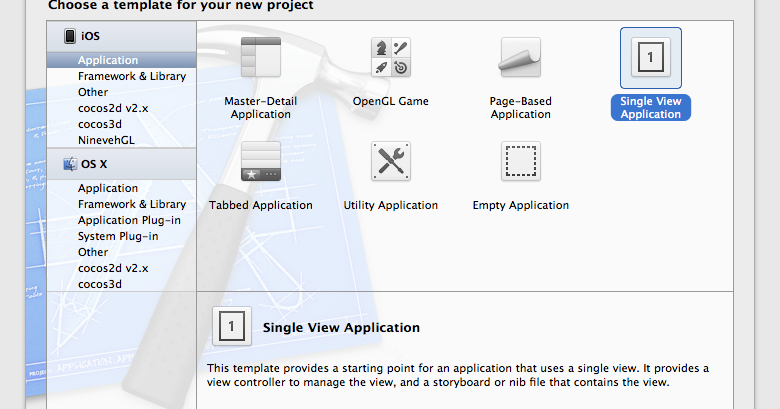Image resolution: width=780 pixels, height=409 pixels.
Task: Select the Master-Detail Application template icon
Action: pyautogui.click(x=261, y=59)
